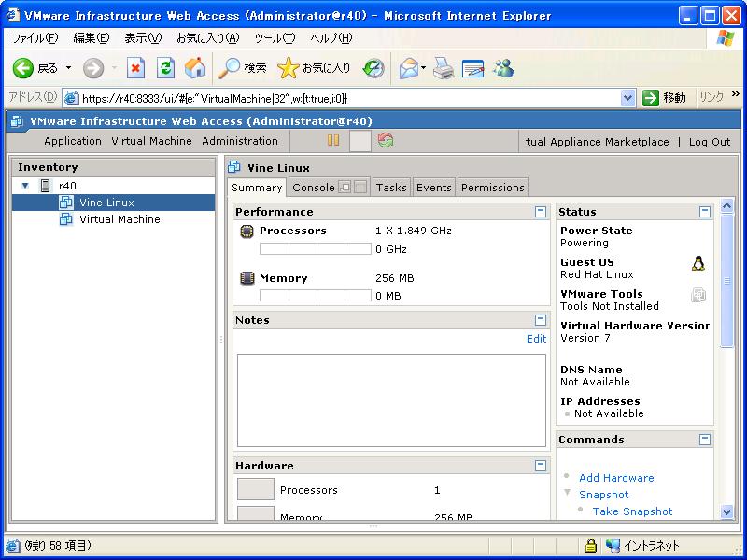Open the Application menu

coord(73,141)
